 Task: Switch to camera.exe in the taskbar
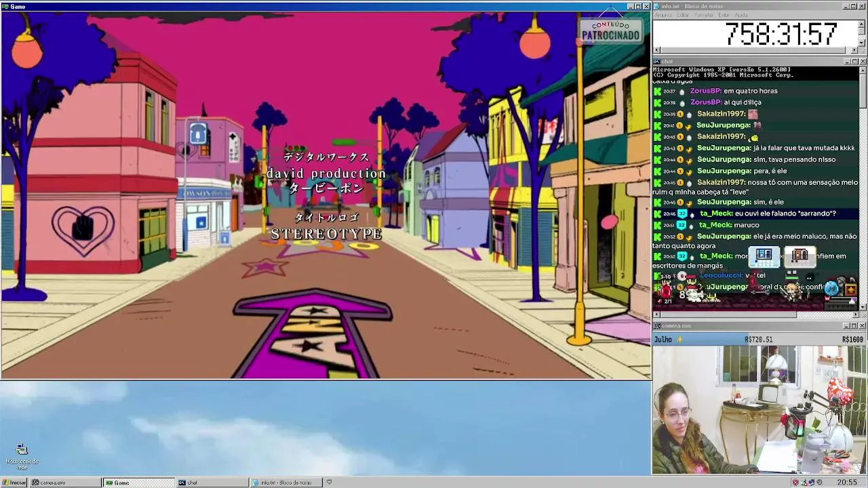[65, 483]
